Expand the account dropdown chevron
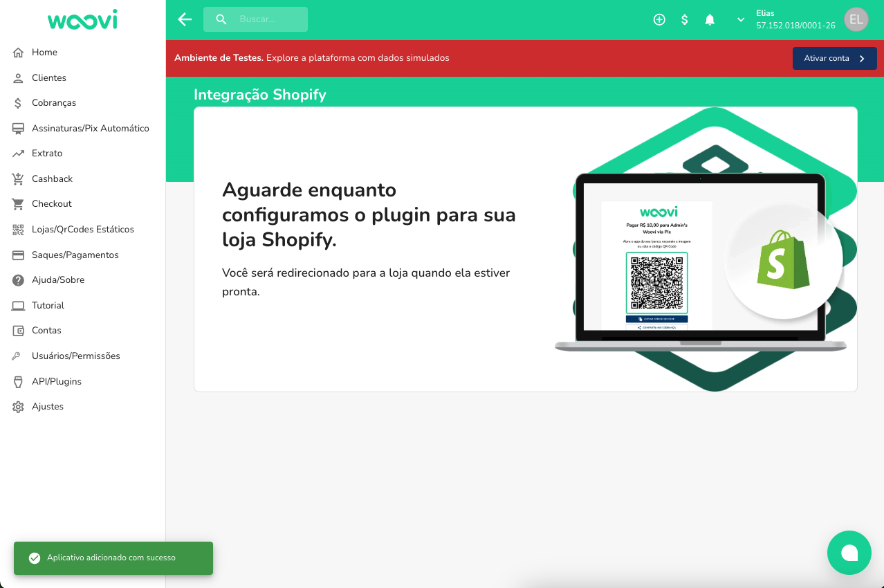Viewport: 884px width, 588px height. click(x=740, y=19)
